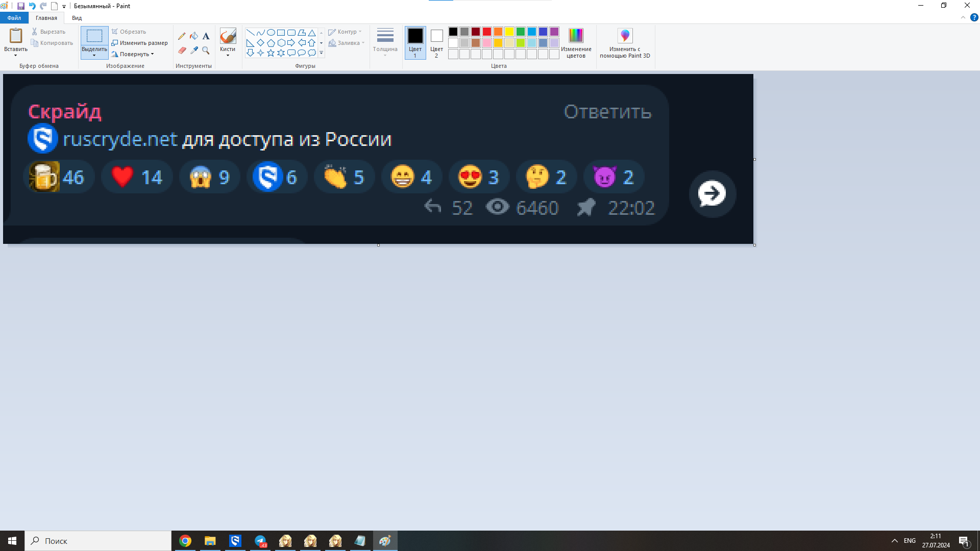Switch to the Вид tab
Viewport: 980px width, 551px height.
[x=76, y=17]
